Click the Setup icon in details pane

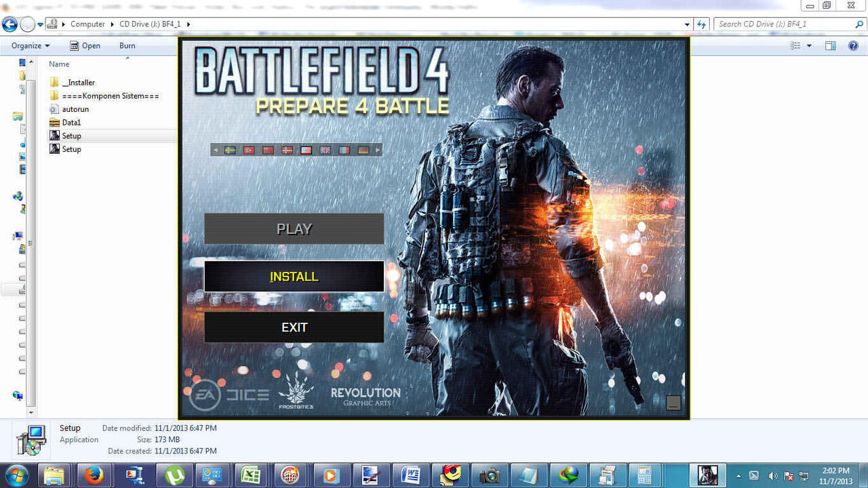(31, 439)
